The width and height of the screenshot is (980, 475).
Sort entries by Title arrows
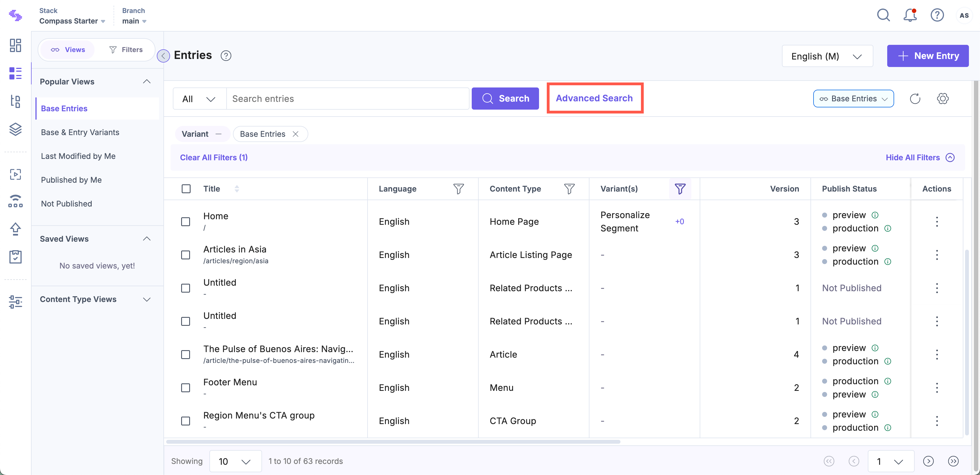(x=237, y=189)
